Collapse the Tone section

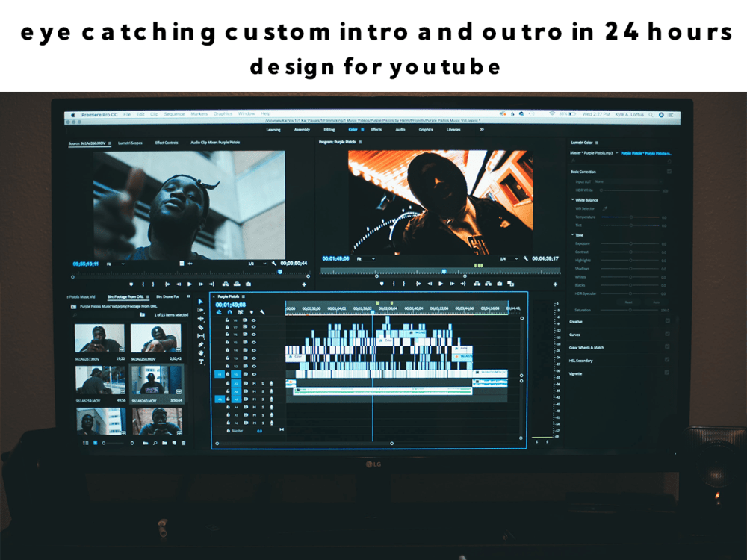(x=573, y=234)
